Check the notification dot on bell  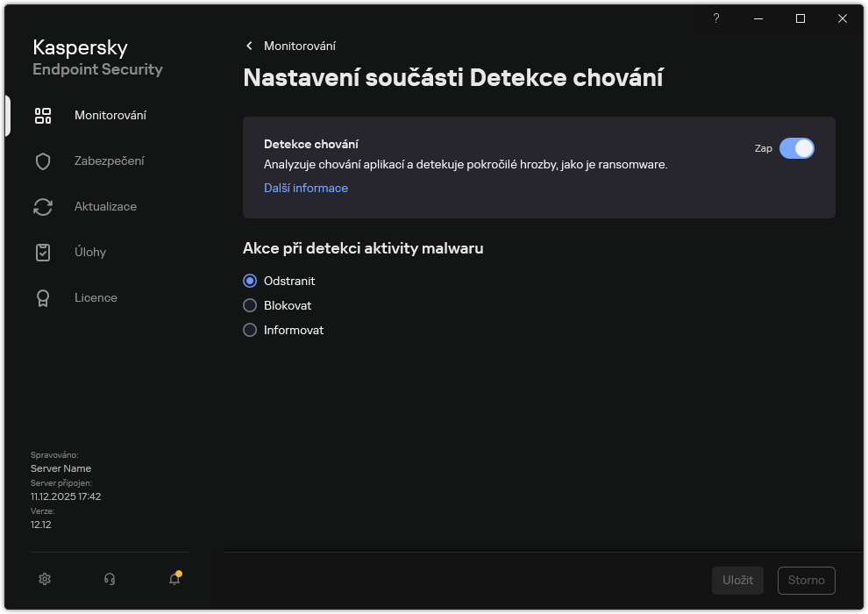click(181, 572)
